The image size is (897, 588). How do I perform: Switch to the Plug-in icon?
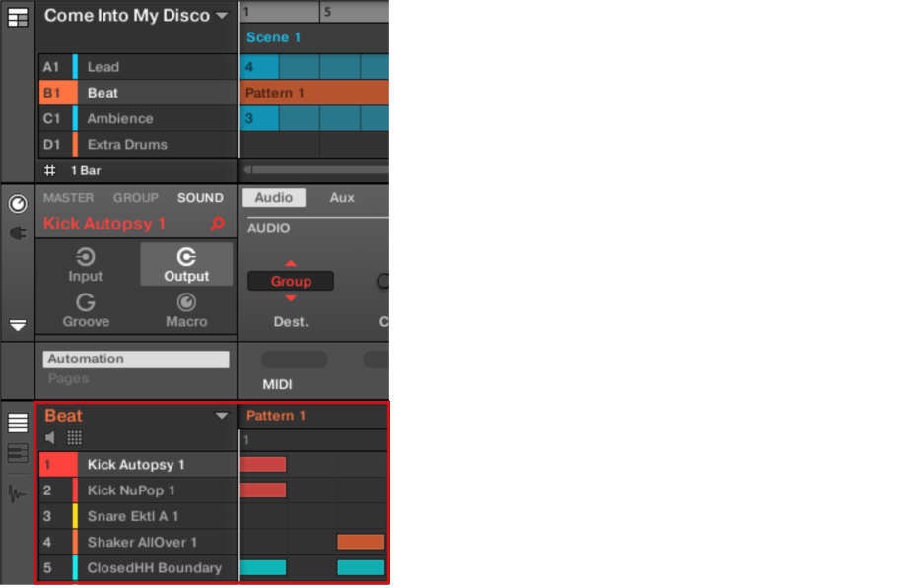(18, 233)
